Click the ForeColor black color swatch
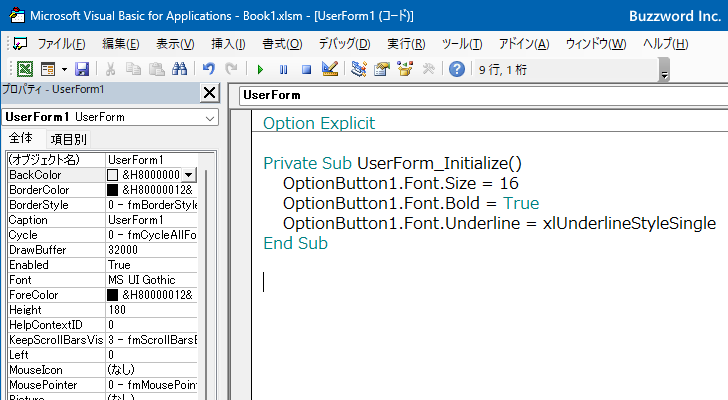Screen dimensions: 728x400 [112, 295]
